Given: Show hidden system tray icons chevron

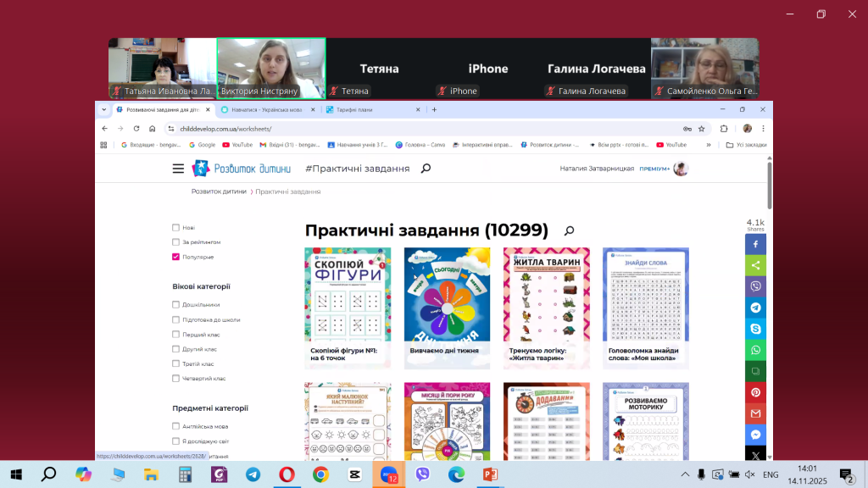Looking at the screenshot, I should pos(685,475).
